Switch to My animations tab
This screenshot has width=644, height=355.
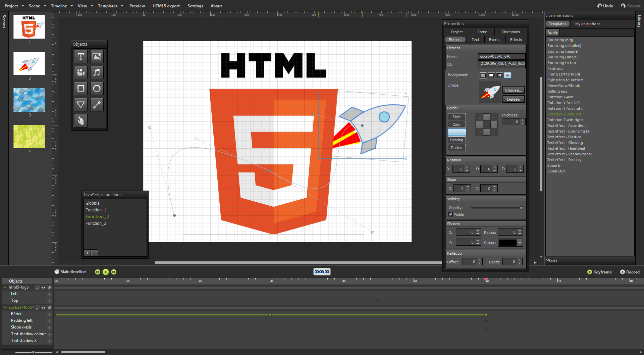click(x=588, y=24)
